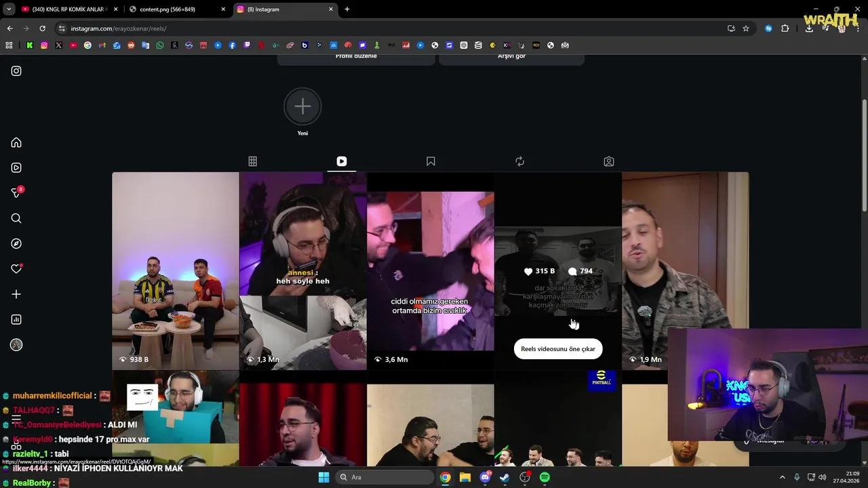Open Discord from the taskbar
Screen dimensions: 868x488
click(x=485, y=477)
